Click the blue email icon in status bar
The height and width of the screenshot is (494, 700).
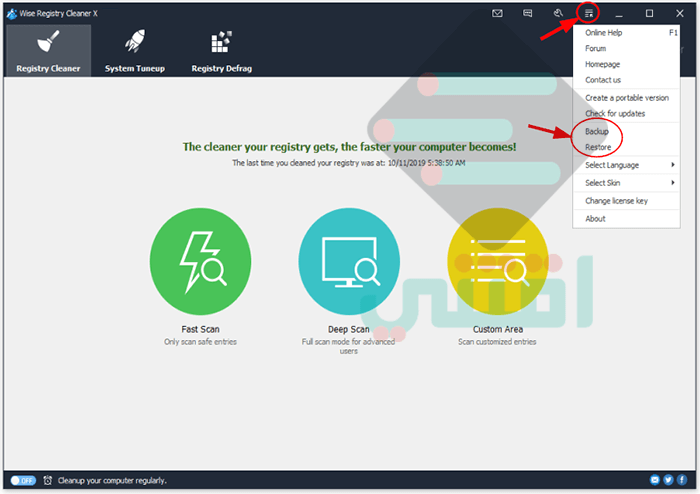(x=655, y=480)
